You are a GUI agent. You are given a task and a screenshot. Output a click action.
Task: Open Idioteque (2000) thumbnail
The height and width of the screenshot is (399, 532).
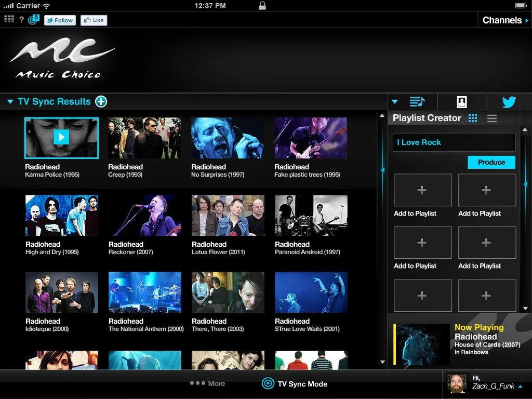(x=62, y=292)
